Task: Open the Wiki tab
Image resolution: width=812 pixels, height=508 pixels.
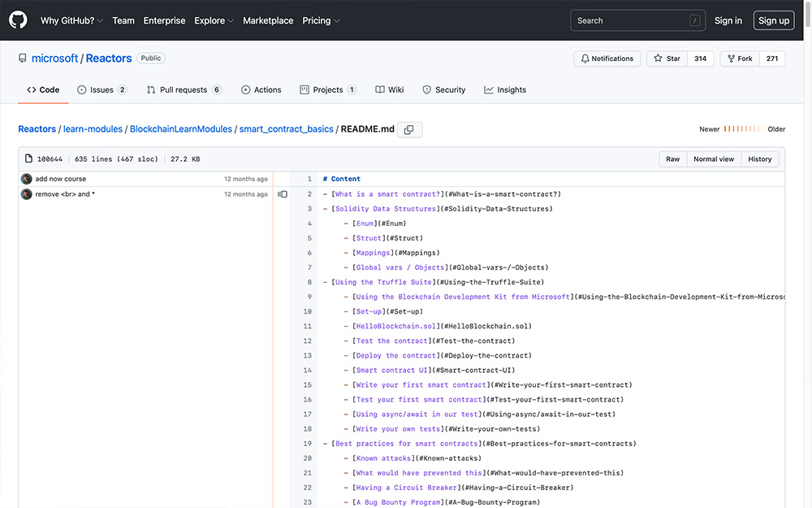Action: 390,89
